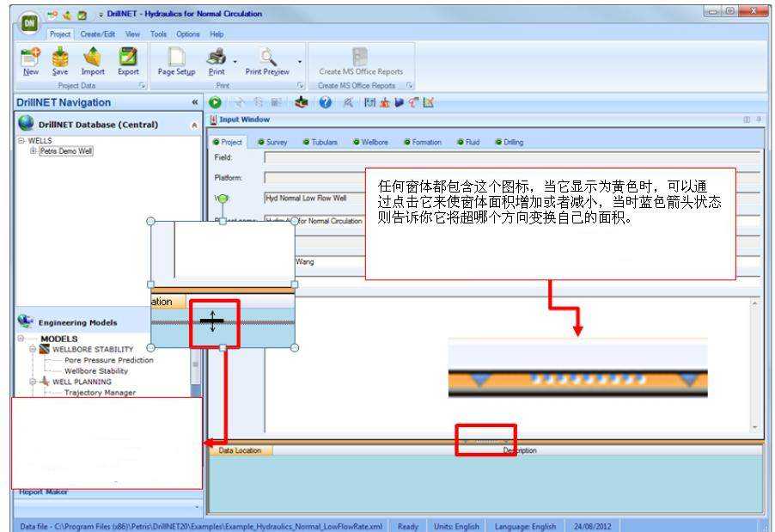Collapse the DrillNET Navigation panel
The image size is (775, 532).
(195, 102)
